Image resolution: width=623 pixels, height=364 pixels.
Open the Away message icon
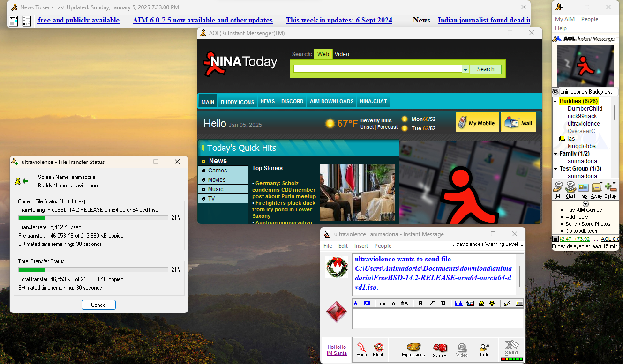click(596, 190)
